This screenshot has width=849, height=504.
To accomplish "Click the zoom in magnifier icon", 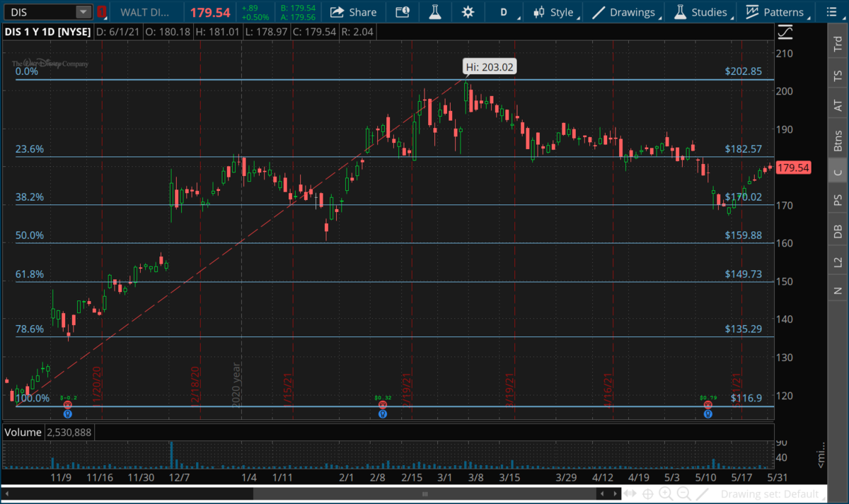I will coord(666,493).
